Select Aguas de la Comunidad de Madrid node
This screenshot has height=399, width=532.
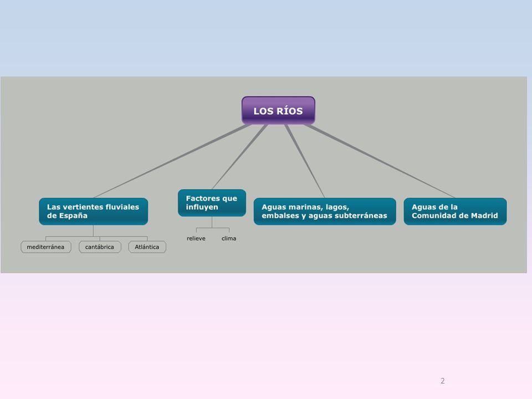point(455,211)
